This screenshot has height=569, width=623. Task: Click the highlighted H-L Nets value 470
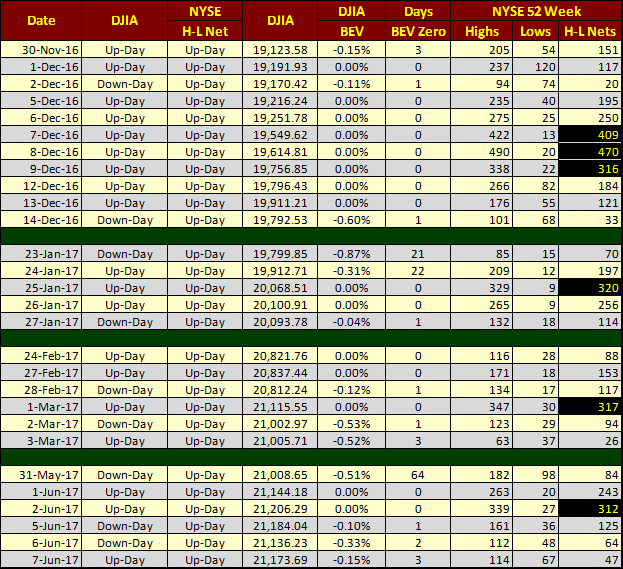[x=590, y=152]
